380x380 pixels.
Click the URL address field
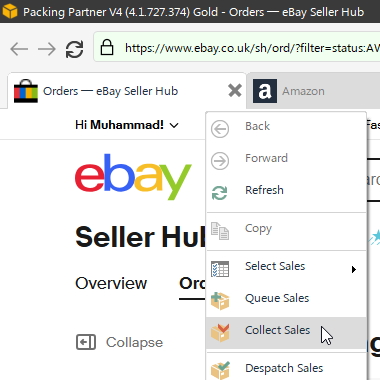(252, 49)
